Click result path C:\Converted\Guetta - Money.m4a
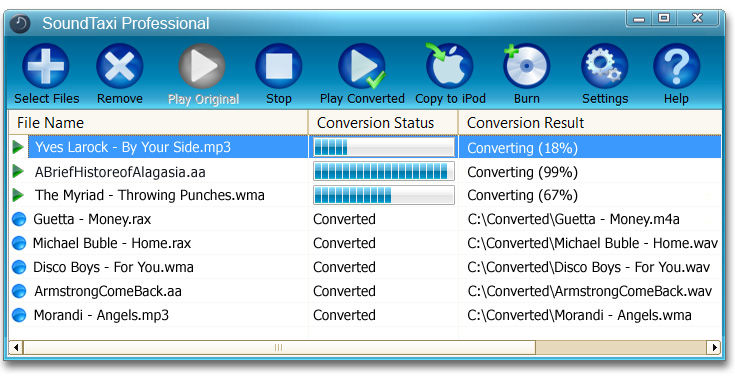The image size is (735, 391). [573, 219]
